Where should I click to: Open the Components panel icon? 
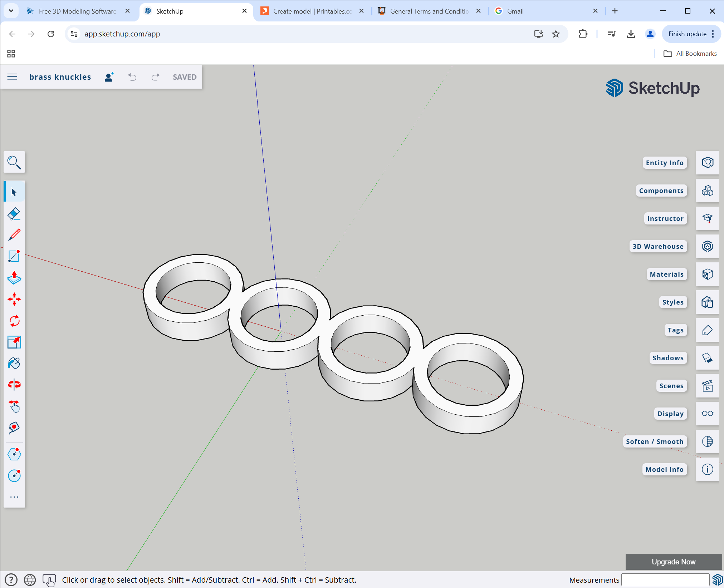point(707,191)
